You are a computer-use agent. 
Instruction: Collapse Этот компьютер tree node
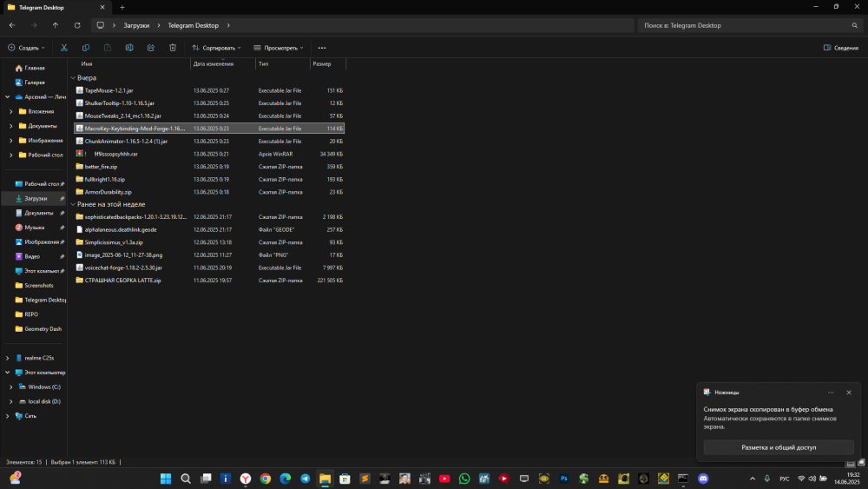(x=8, y=373)
